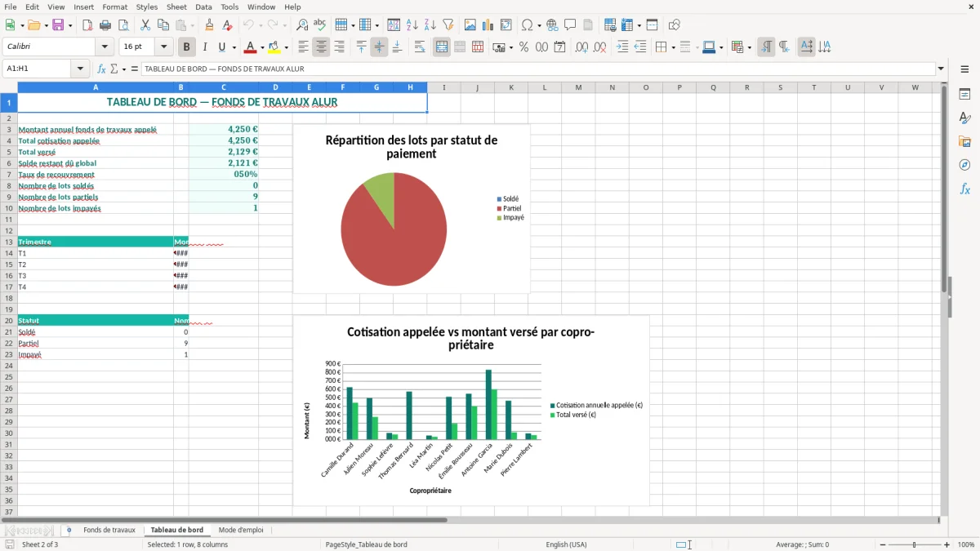
Task: Open the Data menu
Action: 204,7
